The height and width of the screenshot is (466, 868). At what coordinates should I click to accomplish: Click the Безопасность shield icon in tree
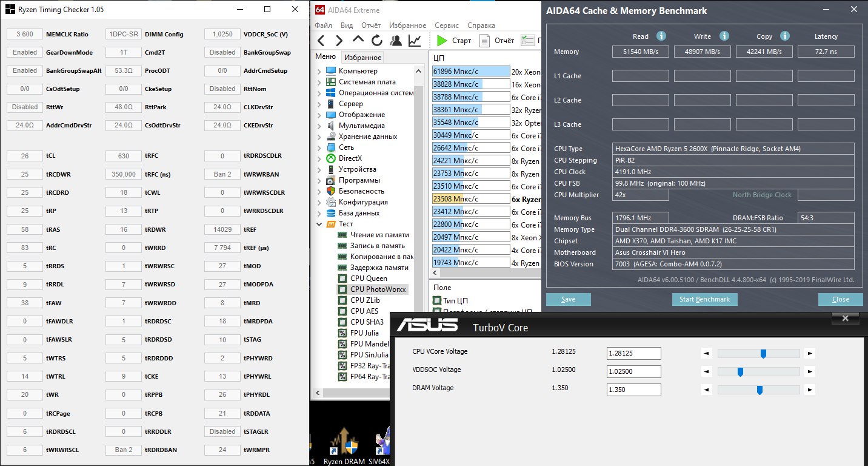[x=330, y=191]
